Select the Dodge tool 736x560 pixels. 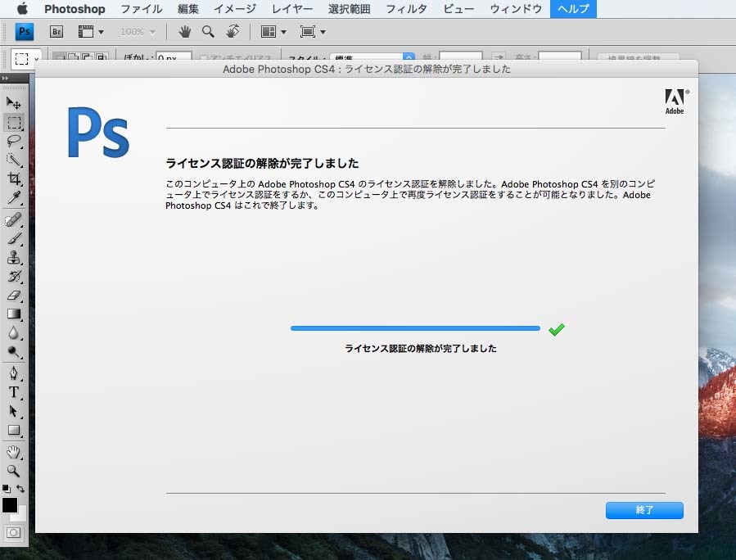[13, 351]
